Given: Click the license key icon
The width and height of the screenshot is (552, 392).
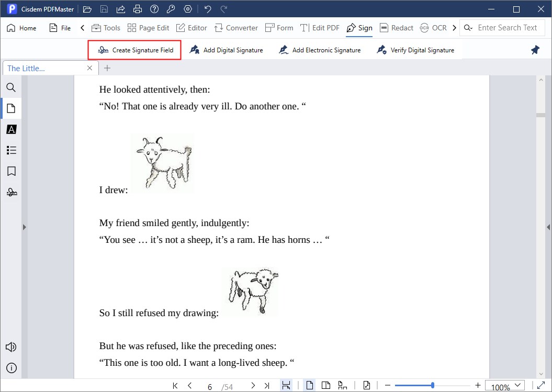Looking at the screenshot, I should point(171,9).
